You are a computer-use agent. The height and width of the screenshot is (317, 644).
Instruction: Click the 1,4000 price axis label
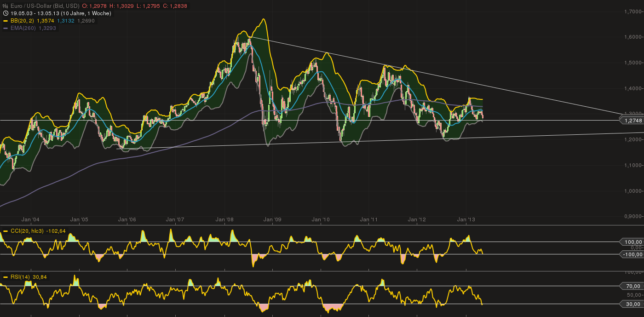click(633, 88)
